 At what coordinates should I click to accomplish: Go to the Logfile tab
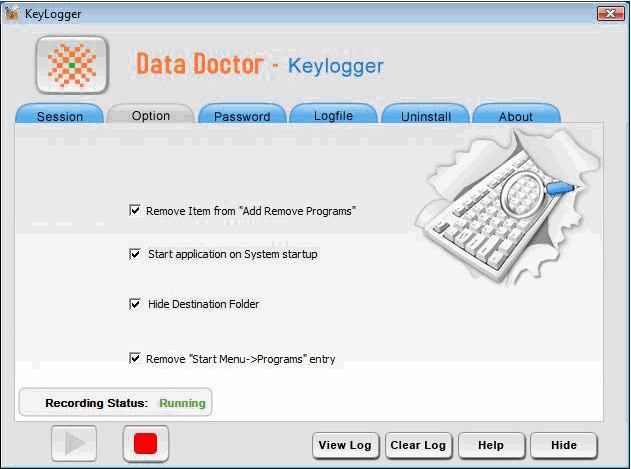[x=334, y=116]
